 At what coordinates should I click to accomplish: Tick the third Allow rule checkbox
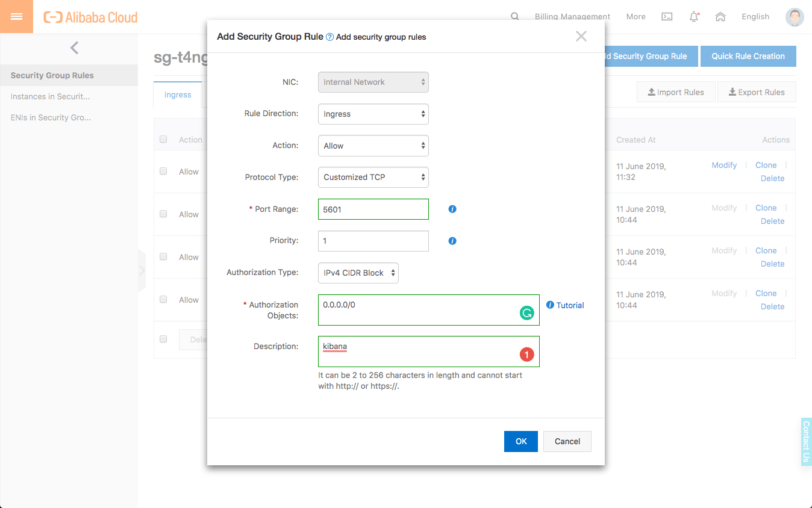click(163, 257)
